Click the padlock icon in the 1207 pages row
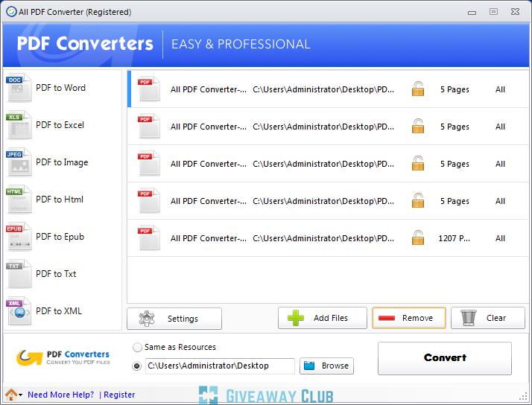The image size is (532, 405). [418, 238]
